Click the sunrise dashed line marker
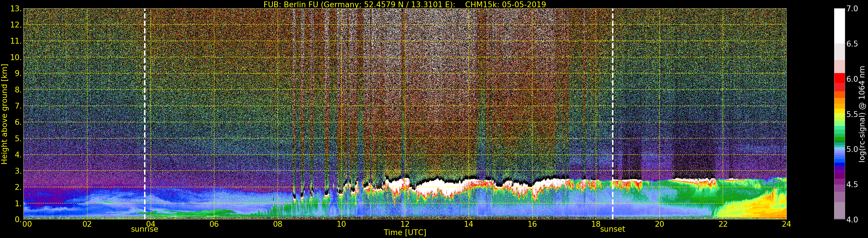The width and height of the screenshot is (868, 238). click(x=145, y=114)
